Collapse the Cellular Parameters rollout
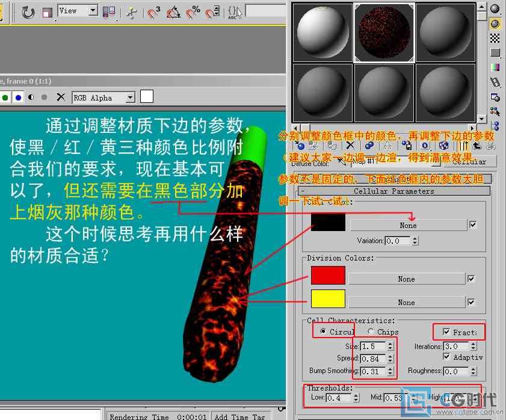The image size is (506, 420). (394, 191)
